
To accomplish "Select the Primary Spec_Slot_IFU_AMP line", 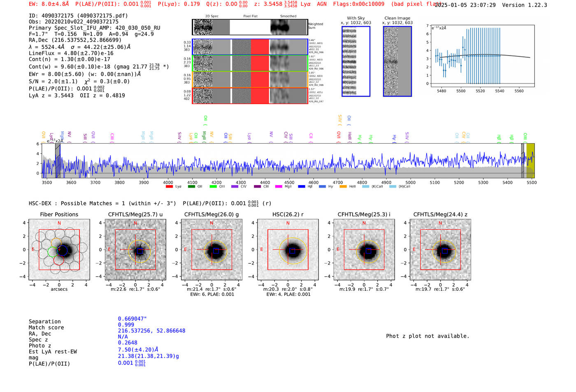I will 95,28.
